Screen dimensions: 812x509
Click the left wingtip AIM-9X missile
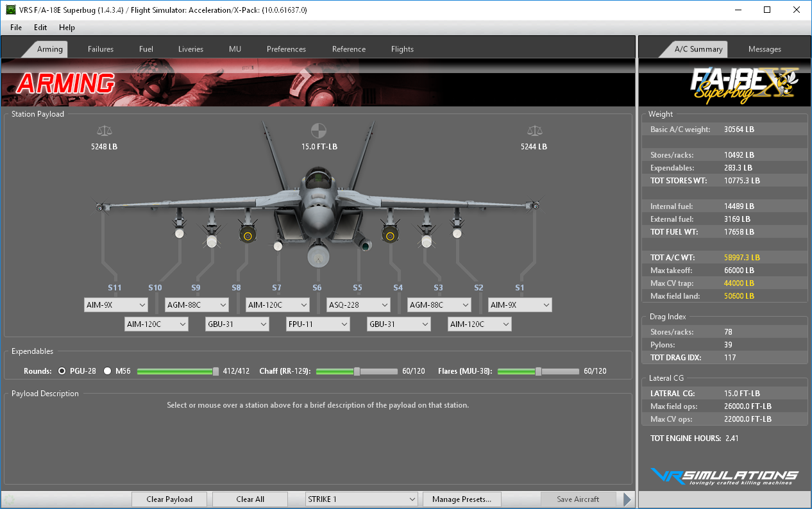(101, 206)
